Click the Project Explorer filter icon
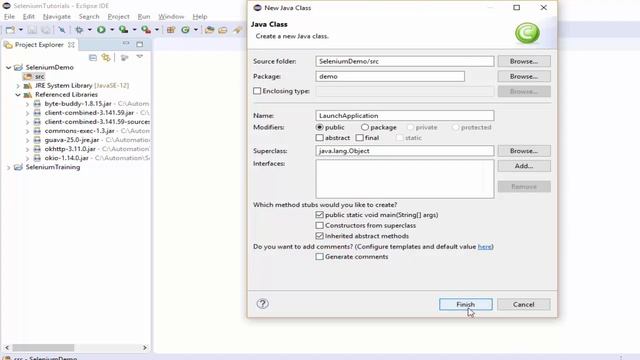This screenshot has height=360, width=640. click(x=124, y=58)
